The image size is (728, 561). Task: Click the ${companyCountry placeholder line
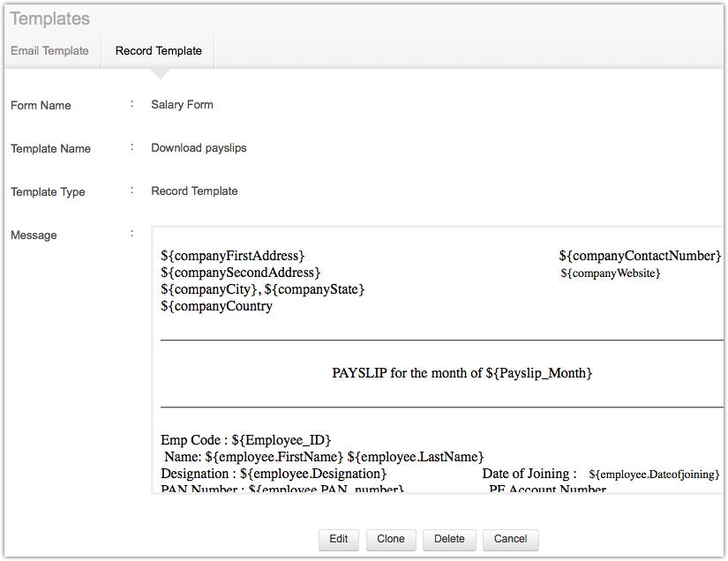pyautogui.click(x=216, y=307)
